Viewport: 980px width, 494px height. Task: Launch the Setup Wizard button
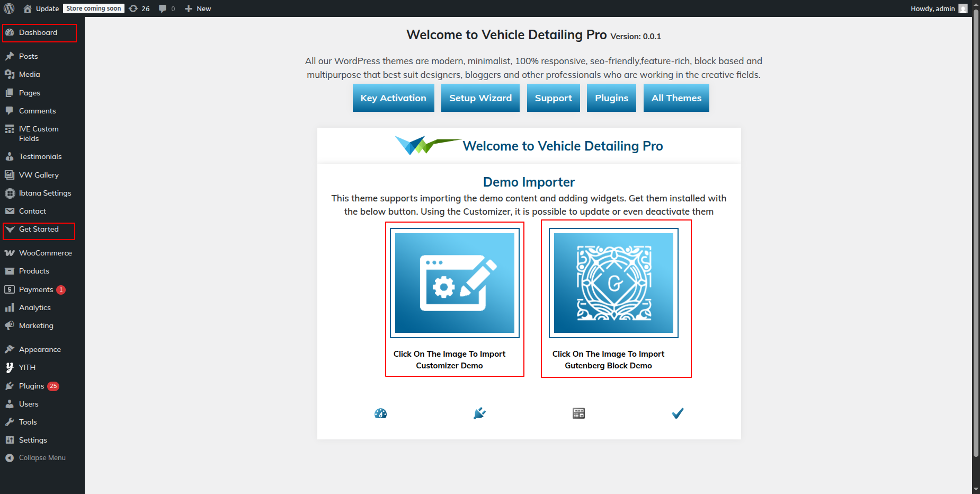(480, 98)
